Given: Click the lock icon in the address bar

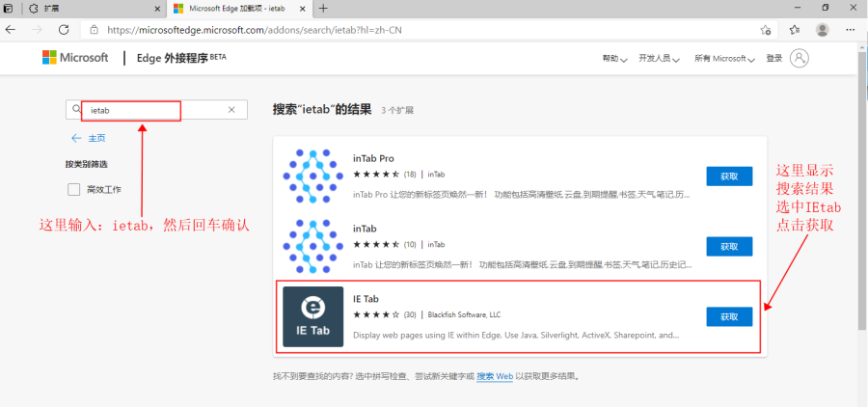Looking at the screenshot, I should tap(95, 30).
